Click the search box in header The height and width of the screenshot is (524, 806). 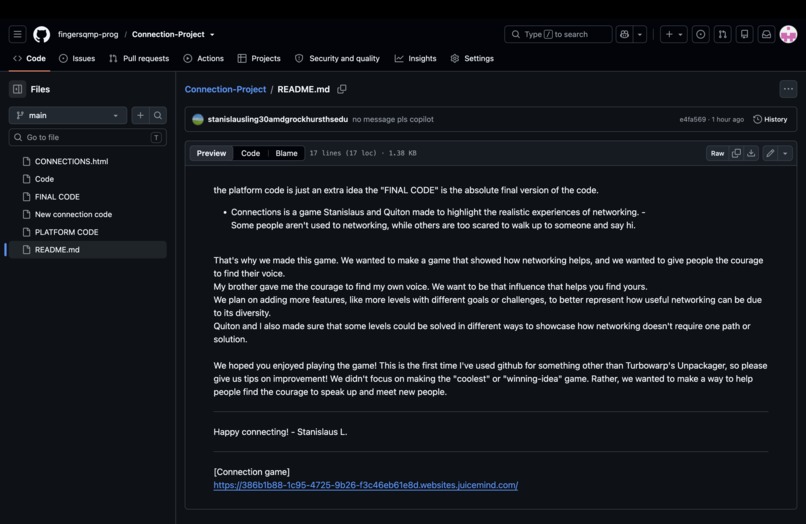558,34
